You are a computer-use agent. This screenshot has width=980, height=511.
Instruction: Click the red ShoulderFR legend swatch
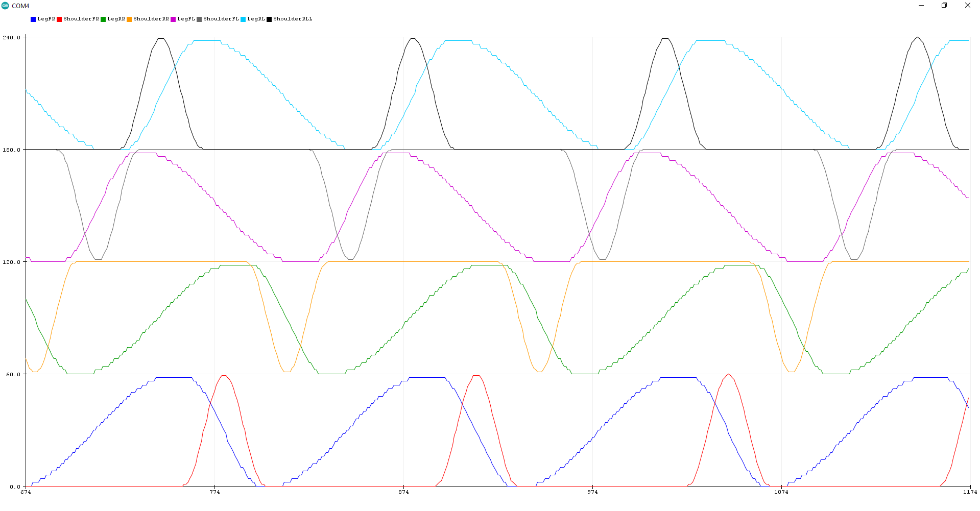(59, 19)
